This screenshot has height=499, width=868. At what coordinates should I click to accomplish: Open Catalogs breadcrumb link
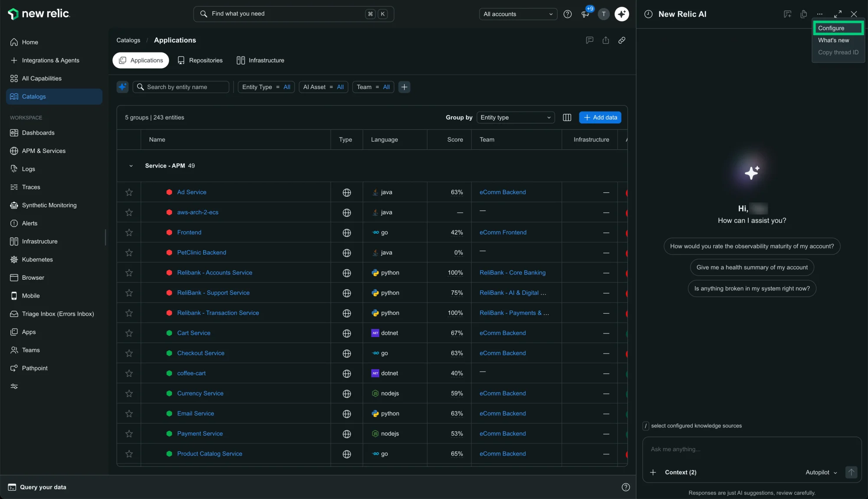(x=128, y=40)
